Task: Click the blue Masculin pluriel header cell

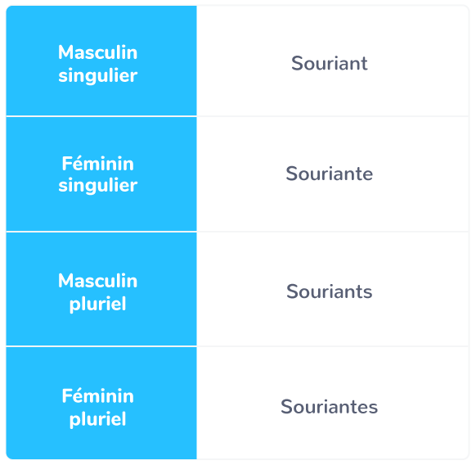Action: point(101,289)
